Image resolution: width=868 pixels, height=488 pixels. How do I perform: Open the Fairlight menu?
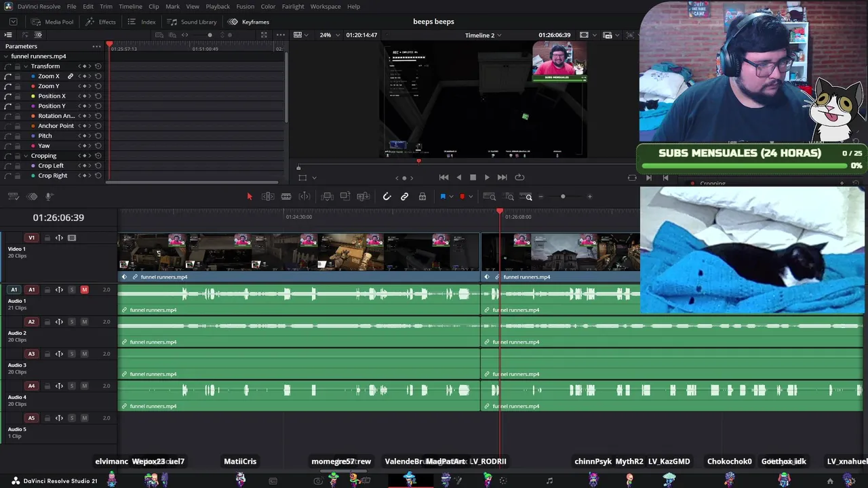(293, 6)
